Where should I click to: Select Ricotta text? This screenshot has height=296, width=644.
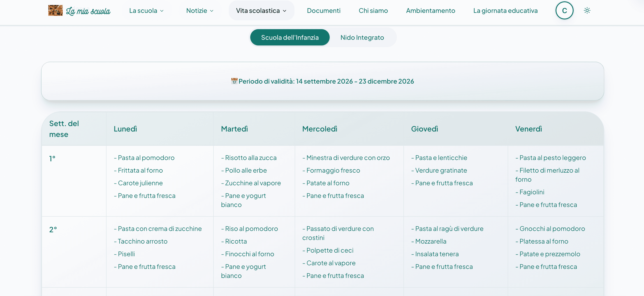pyautogui.click(x=234, y=241)
